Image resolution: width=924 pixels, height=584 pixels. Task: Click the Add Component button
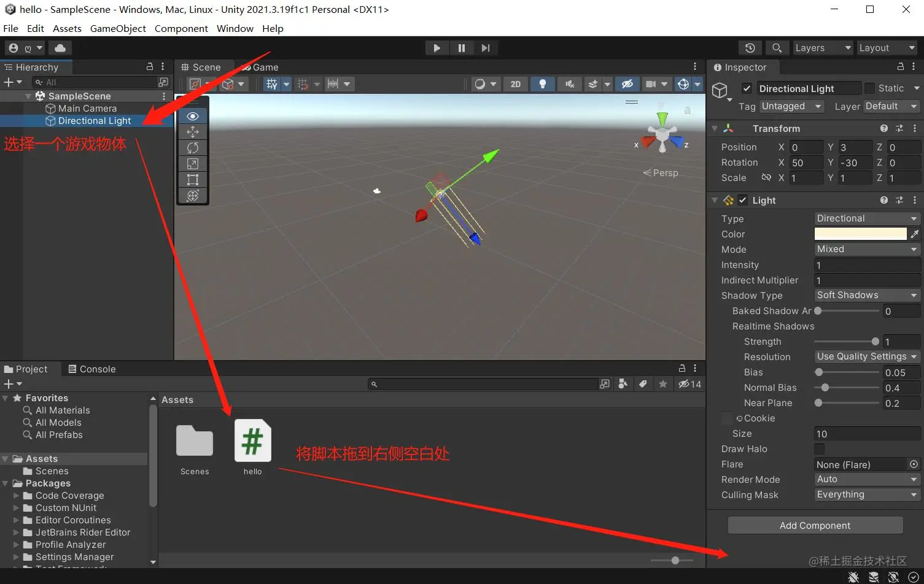(x=815, y=525)
